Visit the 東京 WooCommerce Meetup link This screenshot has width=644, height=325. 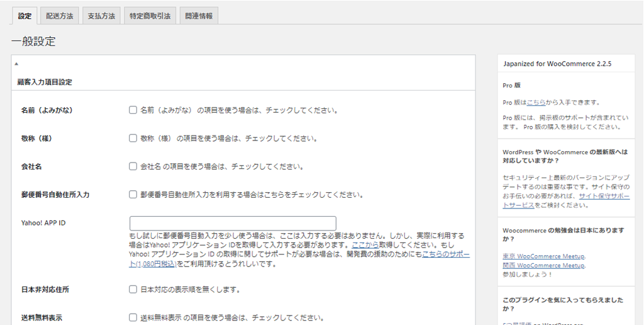click(543, 256)
